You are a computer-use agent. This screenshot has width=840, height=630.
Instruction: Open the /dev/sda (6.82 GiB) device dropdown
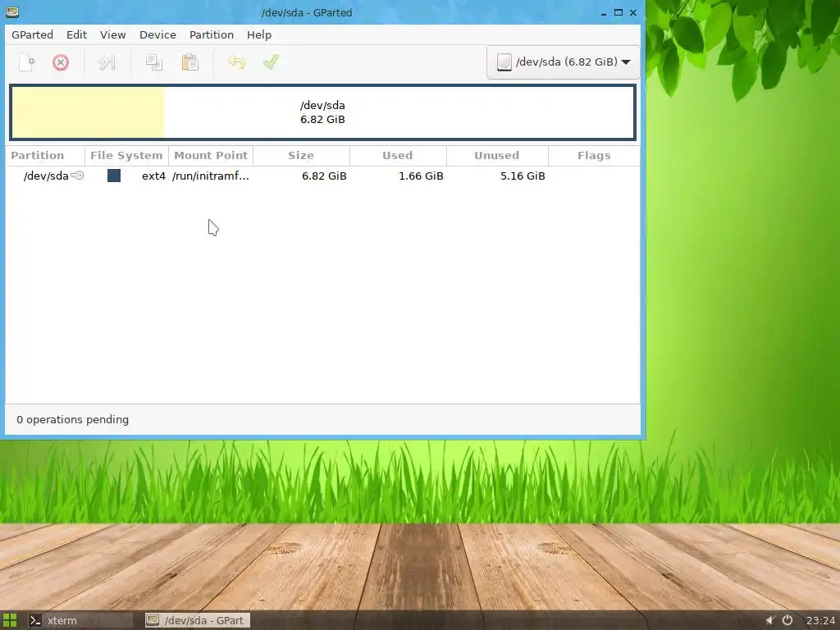click(x=563, y=62)
